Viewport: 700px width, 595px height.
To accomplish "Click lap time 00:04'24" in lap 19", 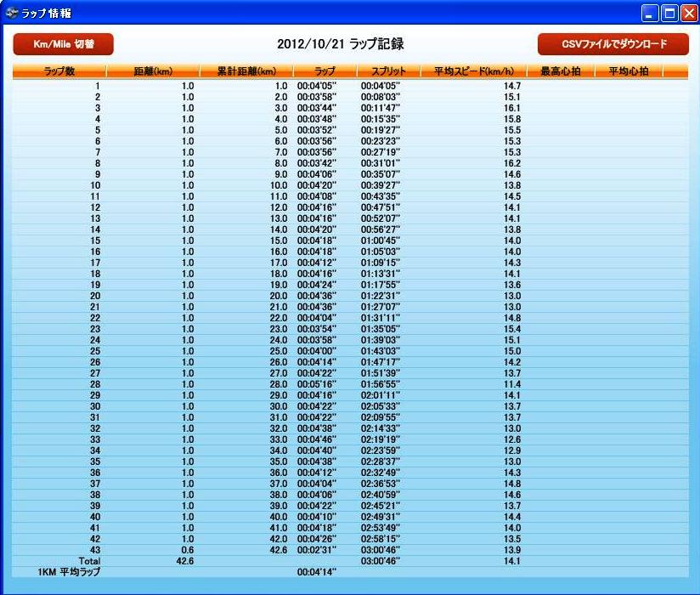I will [x=317, y=285].
